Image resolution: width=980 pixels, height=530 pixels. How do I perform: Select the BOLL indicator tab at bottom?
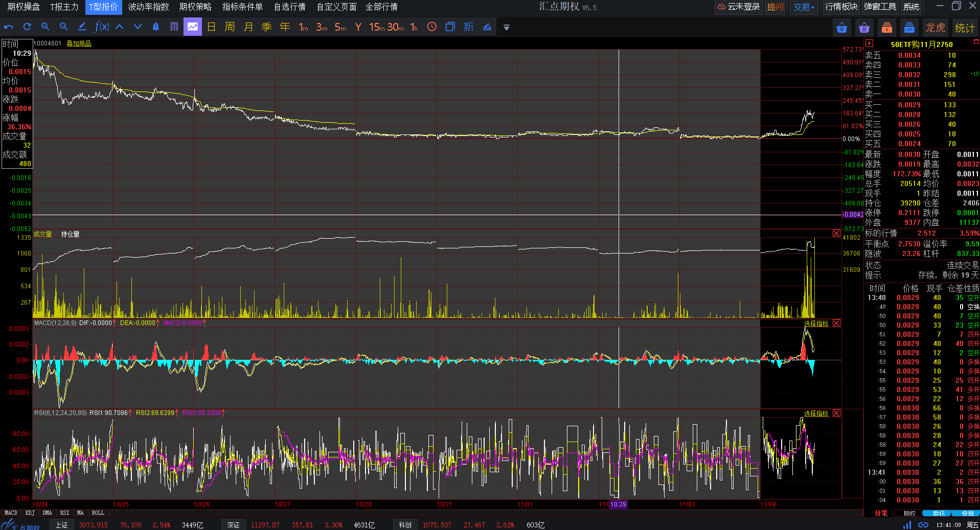(x=98, y=513)
